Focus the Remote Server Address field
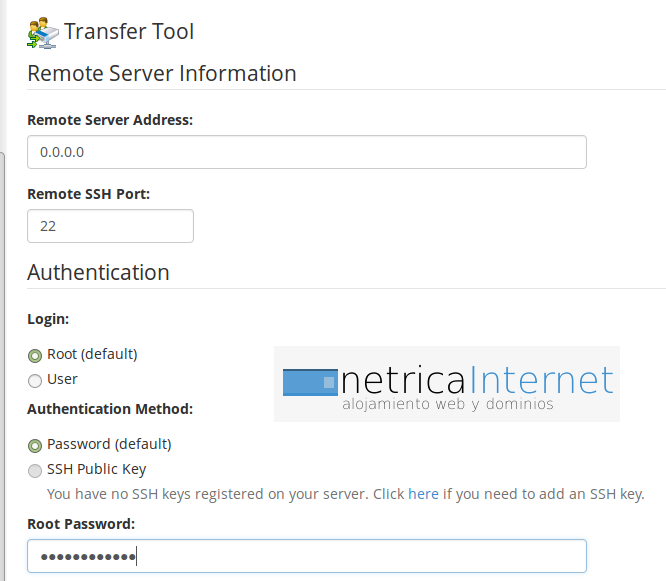Image resolution: width=666 pixels, height=581 pixels. point(306,152)
